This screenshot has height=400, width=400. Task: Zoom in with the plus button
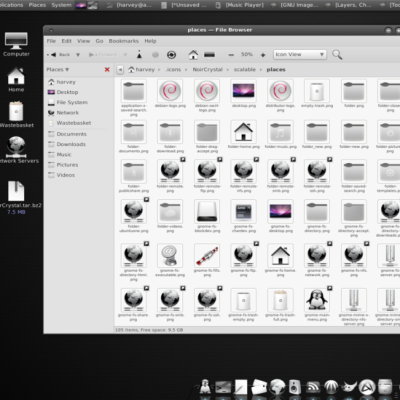263,55
